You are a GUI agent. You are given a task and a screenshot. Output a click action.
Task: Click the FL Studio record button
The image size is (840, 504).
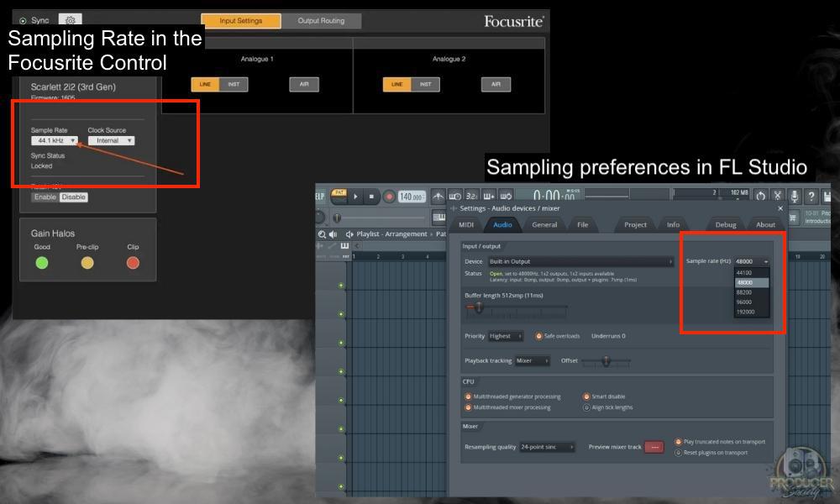(390, 197)
